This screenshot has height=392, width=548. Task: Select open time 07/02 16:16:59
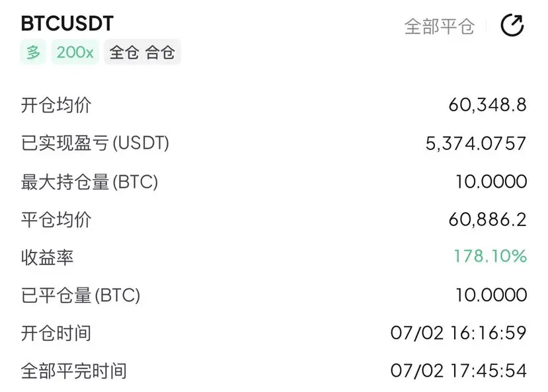[459, 333]
